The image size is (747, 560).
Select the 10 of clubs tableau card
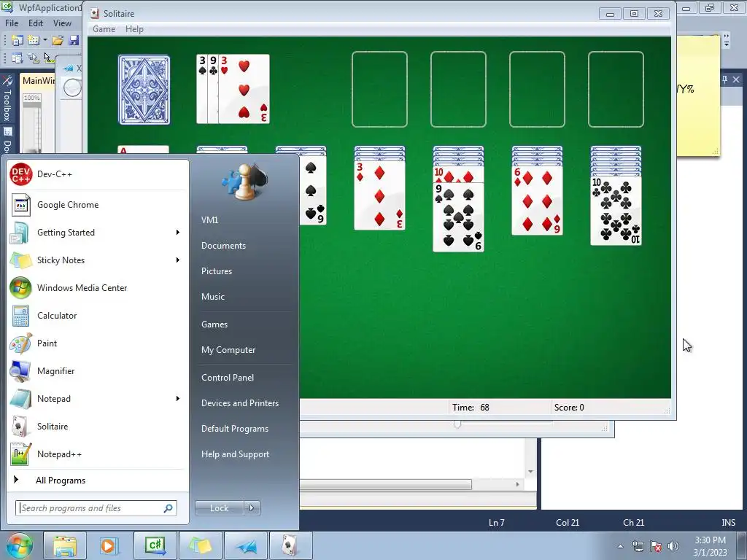[616, 211]
